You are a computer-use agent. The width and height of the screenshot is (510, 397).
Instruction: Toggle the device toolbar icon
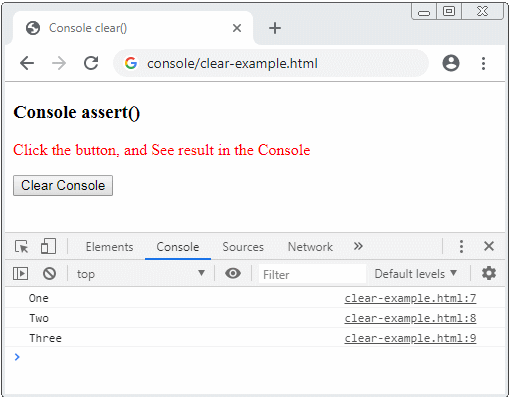coord(48,247)
